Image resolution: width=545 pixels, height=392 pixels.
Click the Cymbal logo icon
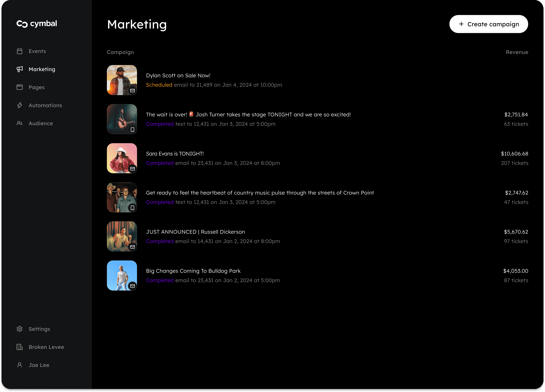(x=22, y=24)
